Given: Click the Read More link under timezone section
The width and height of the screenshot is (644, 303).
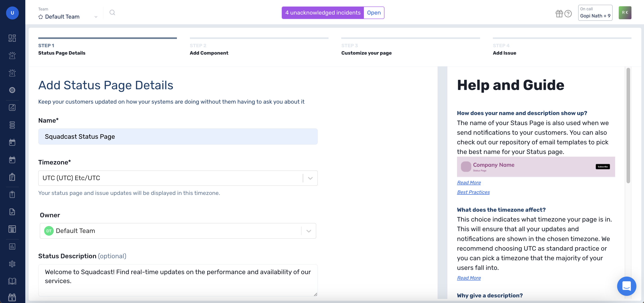Looking at the screenshot, I should point(469,278).
